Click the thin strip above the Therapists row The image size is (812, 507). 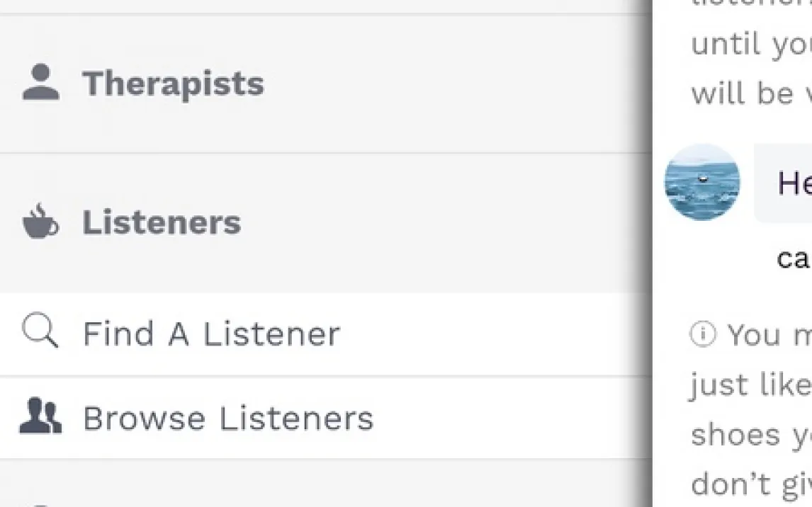pyautogui.click(x=326, y=6)
